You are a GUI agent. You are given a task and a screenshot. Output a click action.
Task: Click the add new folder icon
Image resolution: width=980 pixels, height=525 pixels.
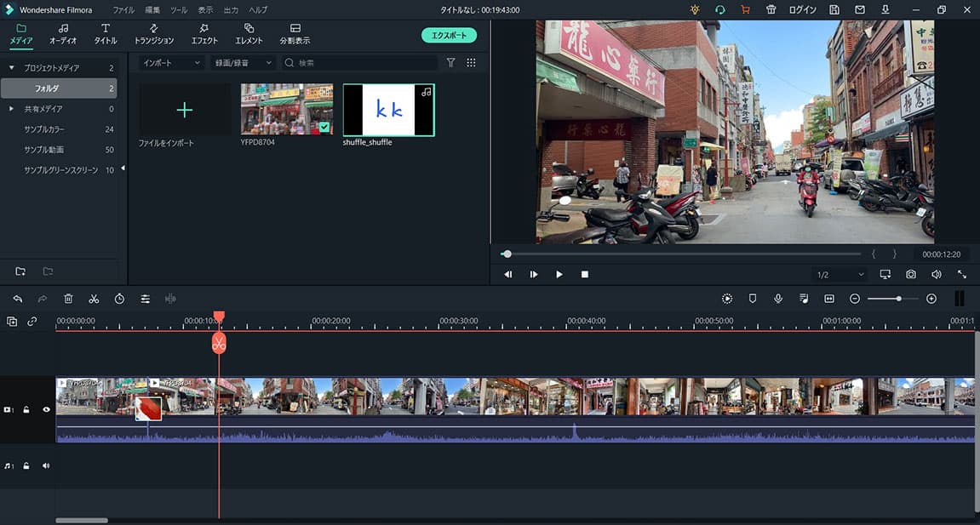(20, 271)
